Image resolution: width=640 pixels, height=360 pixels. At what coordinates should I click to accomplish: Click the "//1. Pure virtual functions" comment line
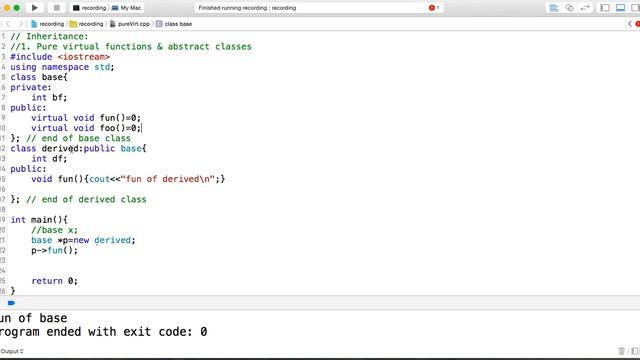coord(131,47)
